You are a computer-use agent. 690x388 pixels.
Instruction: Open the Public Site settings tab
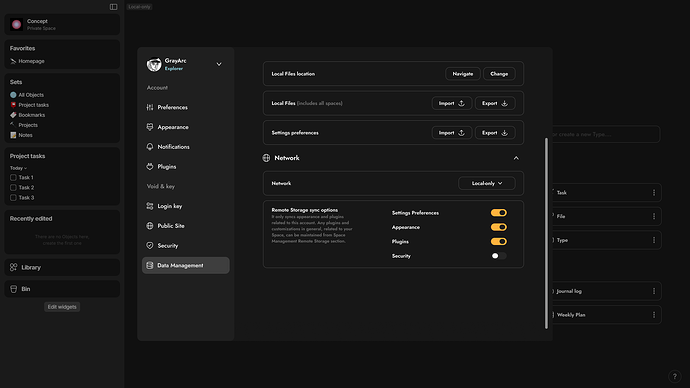tap(186, 226)
